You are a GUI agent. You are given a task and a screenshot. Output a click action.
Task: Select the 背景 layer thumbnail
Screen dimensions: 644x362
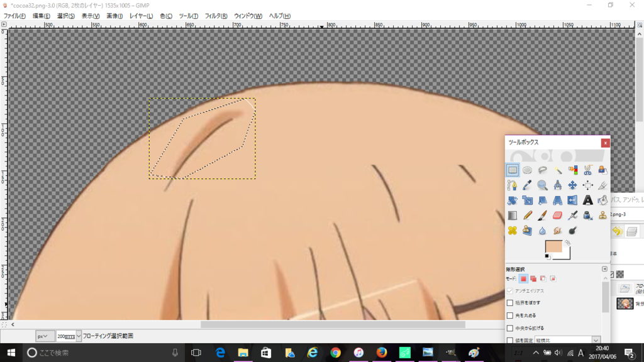625,304
